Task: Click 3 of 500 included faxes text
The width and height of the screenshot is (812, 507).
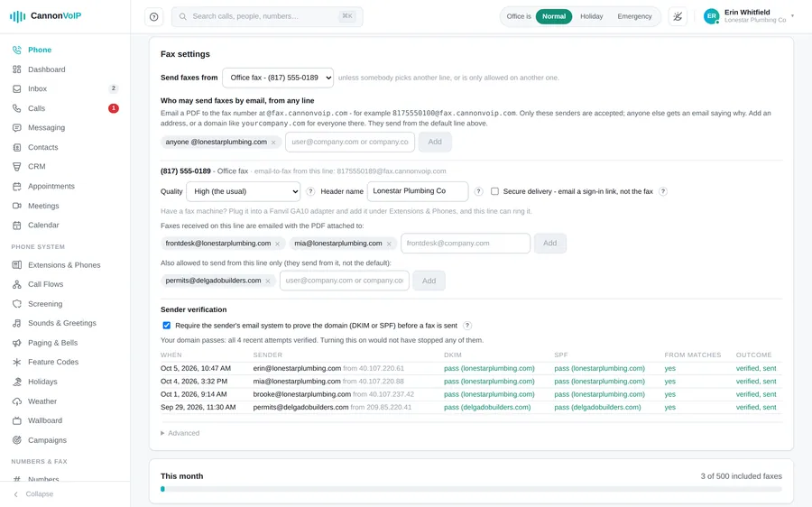Action: coord(741,476)
